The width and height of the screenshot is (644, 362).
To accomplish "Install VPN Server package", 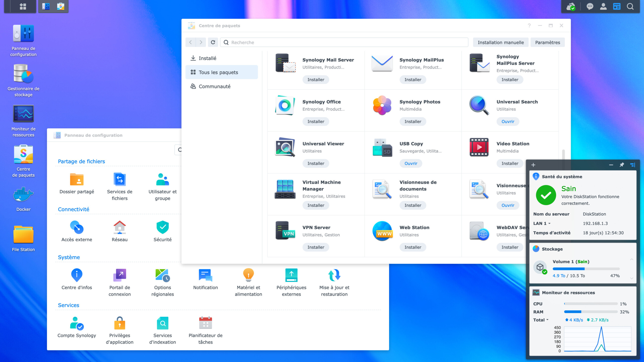I will [316, 247].
